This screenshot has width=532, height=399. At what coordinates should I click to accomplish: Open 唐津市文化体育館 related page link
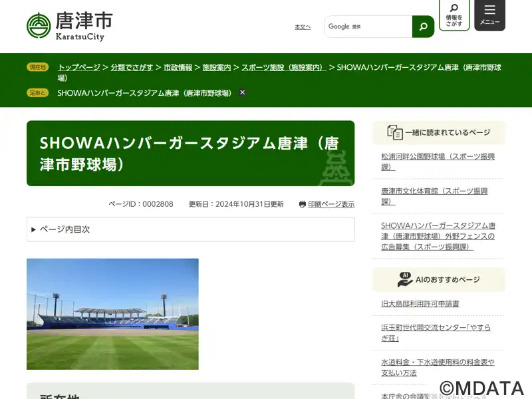click(x=434, y=196)
